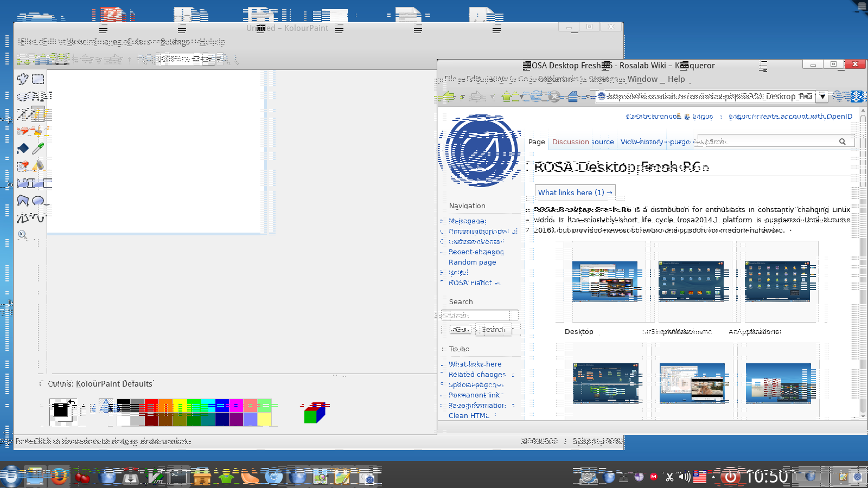The image size is (868, 488).
Task: Open the Window menu in Konqueror
Action: click(x=642, y=79)
